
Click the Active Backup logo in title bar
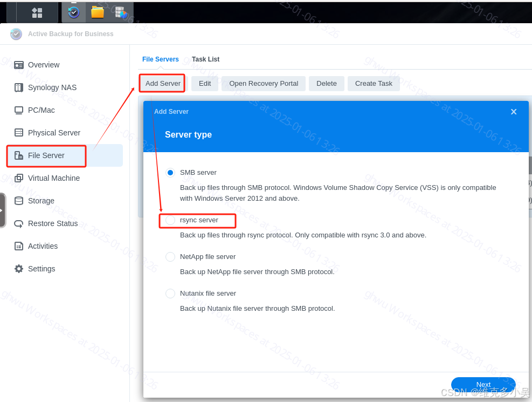pos(16,34)
